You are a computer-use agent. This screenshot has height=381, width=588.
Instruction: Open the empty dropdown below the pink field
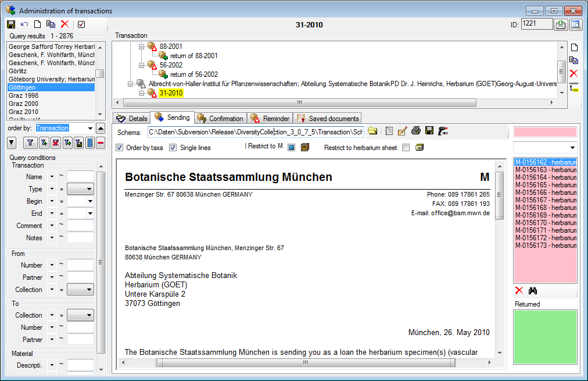[x=545, y=148]
